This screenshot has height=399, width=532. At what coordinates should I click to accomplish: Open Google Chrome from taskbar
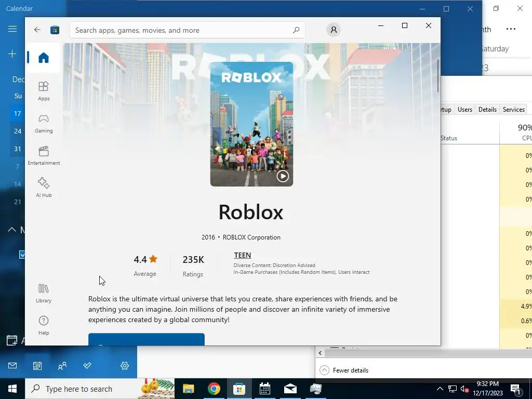click(214, 389)
